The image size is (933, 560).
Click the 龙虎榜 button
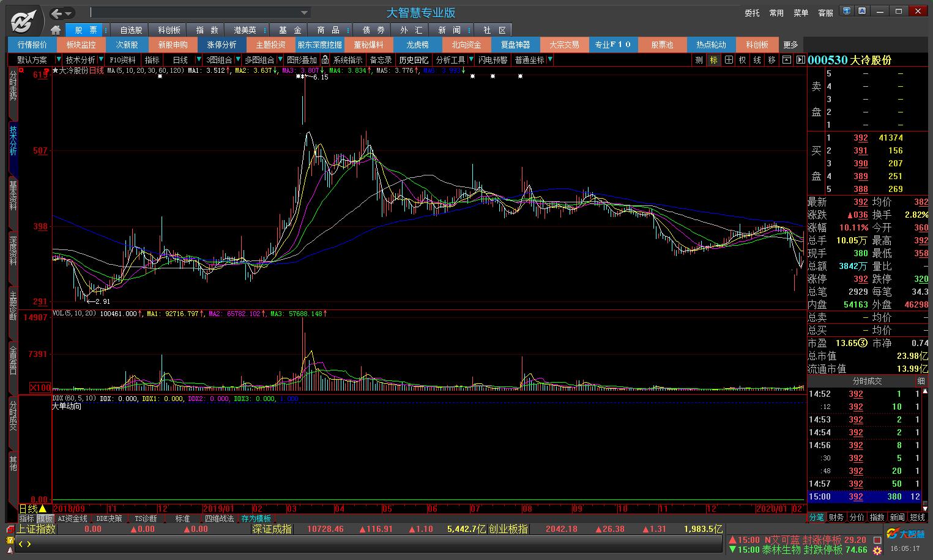pos(417,45)
